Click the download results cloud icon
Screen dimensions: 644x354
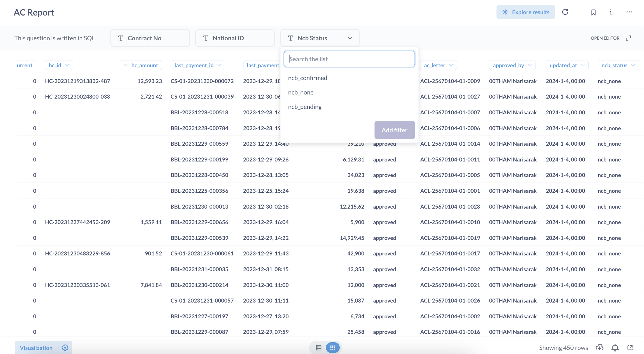coord(599,347)
